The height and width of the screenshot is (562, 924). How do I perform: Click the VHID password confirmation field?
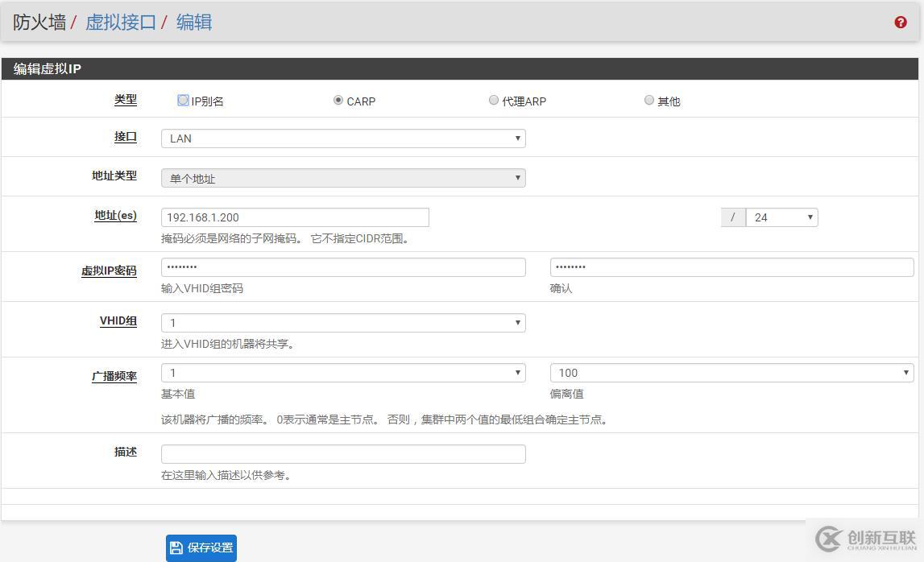(x=731, y=266)
